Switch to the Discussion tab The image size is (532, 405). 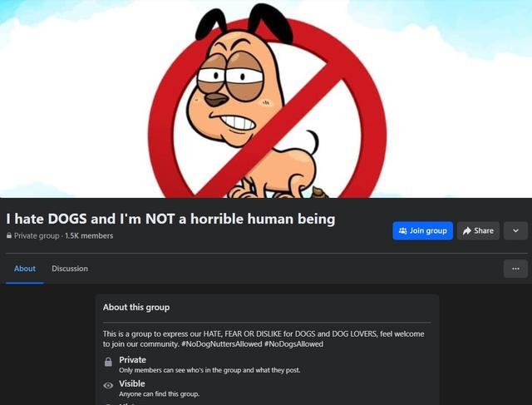(x=70, y=269)
